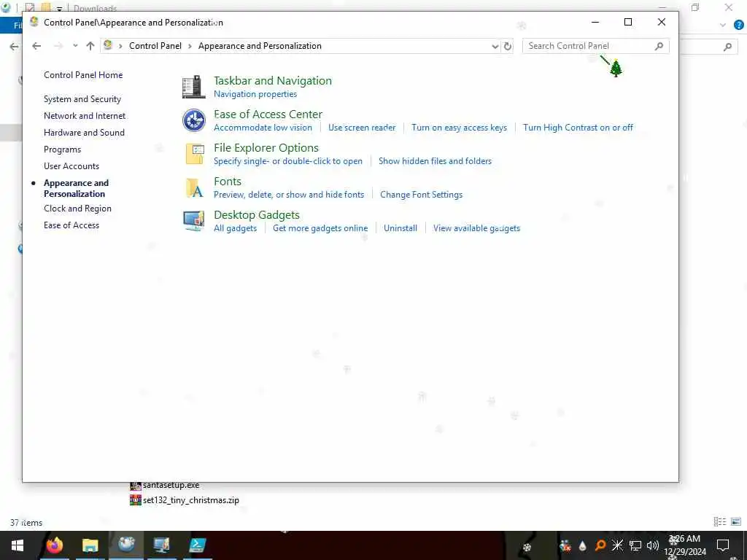Open Network and Internet category
The width and height of the screenshot is (747, 560).
tap(85, 116)
